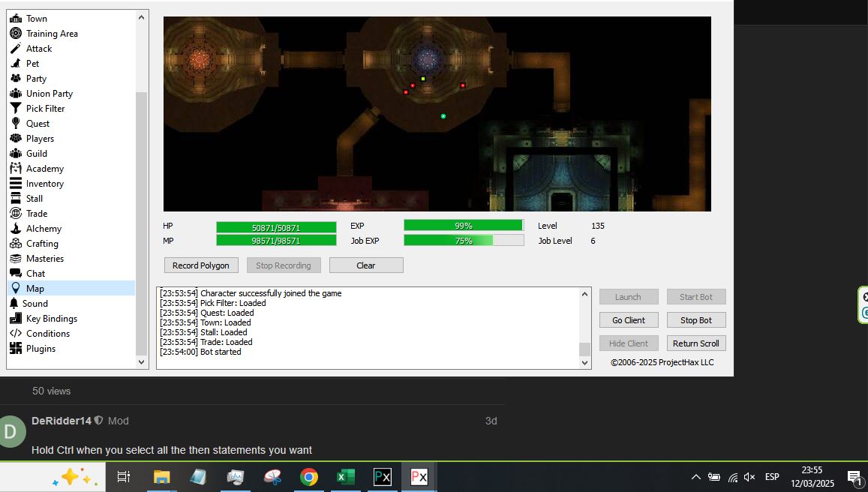The height and width of the screenshot is (492, 868).
Task: Show hidden system tray icons
Action: 695,477
